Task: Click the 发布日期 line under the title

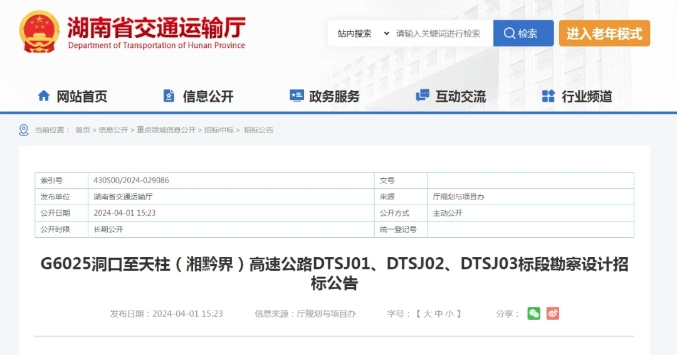Action: (166, 314)
